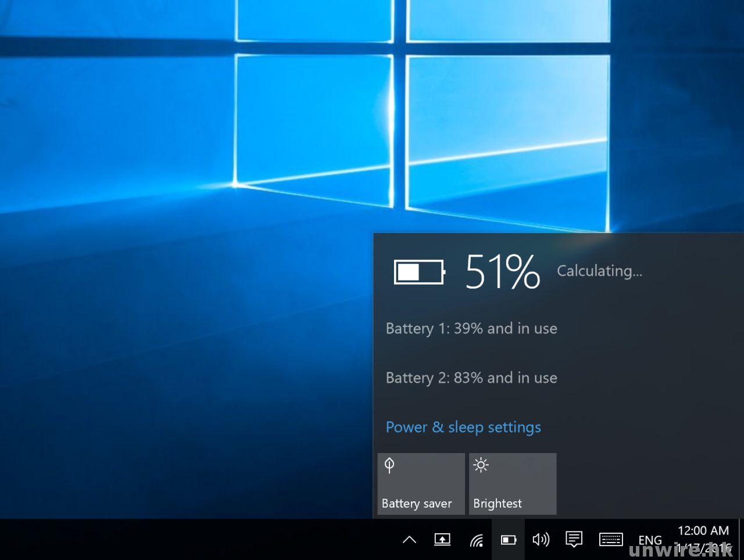Click the large battery icon beside 51%
Screen dimensions: 744x560
point(419,272)
